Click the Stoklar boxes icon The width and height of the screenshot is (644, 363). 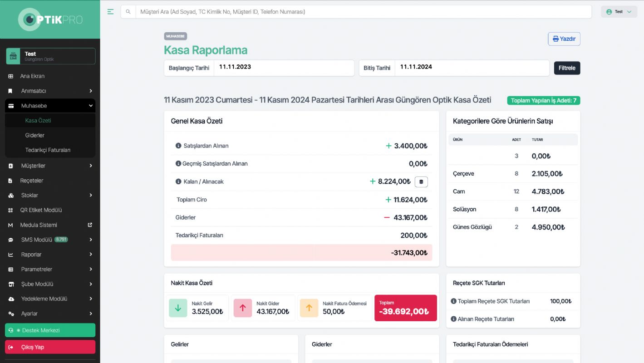tap(11, 196)
